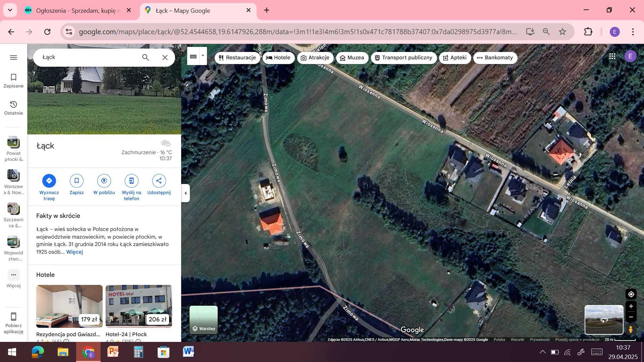Viewport: 644px width, 362px height.
Task: Open Google account avatar in Maps
Action: tap(630, 56)
